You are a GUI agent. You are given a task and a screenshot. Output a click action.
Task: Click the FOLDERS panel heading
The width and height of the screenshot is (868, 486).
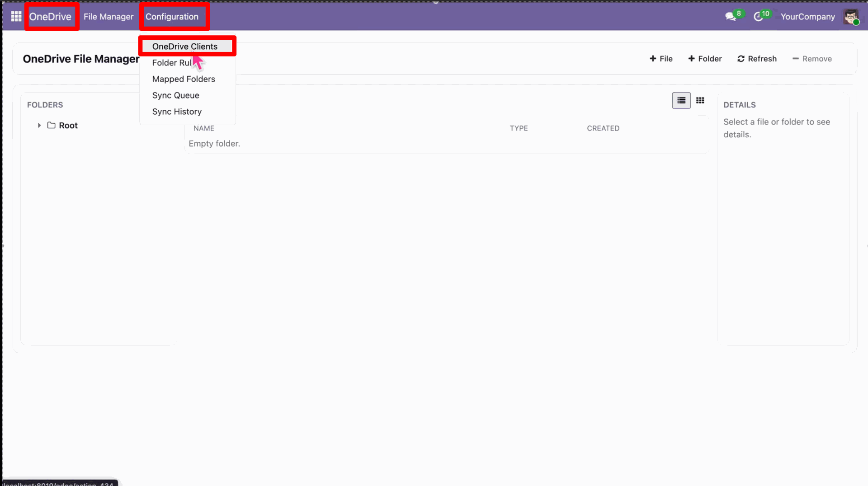tap(45, 105)
